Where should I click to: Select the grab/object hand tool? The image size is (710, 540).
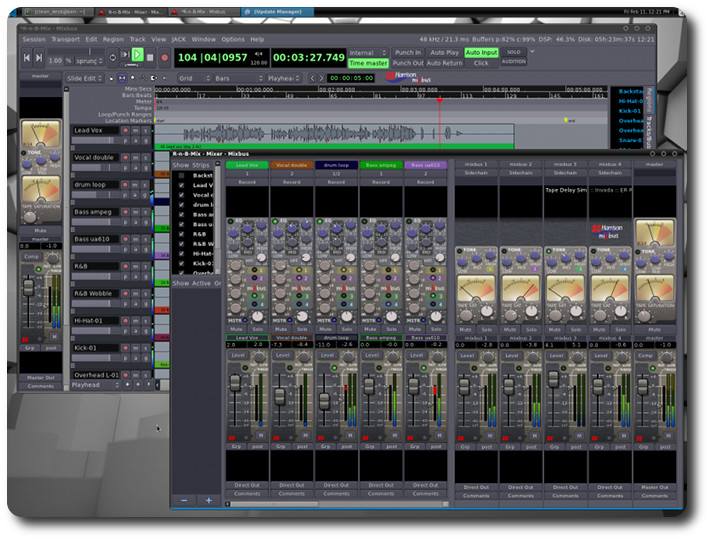[x=111, y=78]
